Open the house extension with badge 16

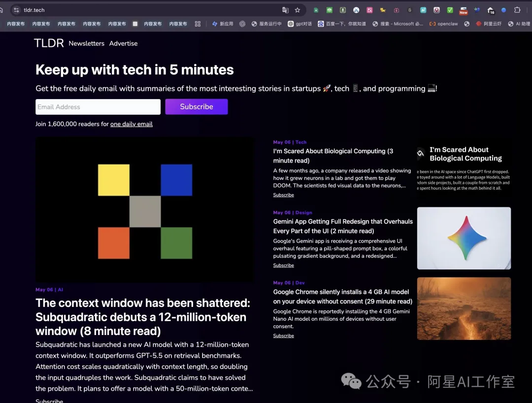491,10
